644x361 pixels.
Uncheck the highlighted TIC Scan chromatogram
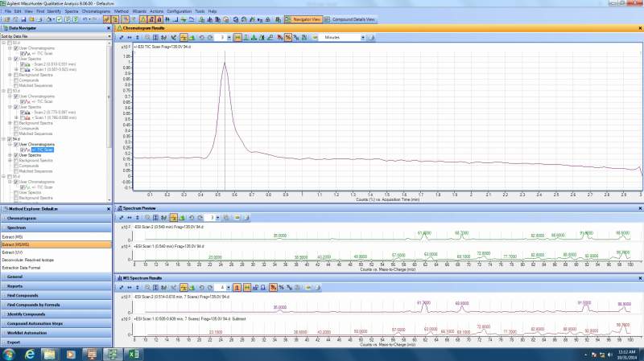point(23,150)
